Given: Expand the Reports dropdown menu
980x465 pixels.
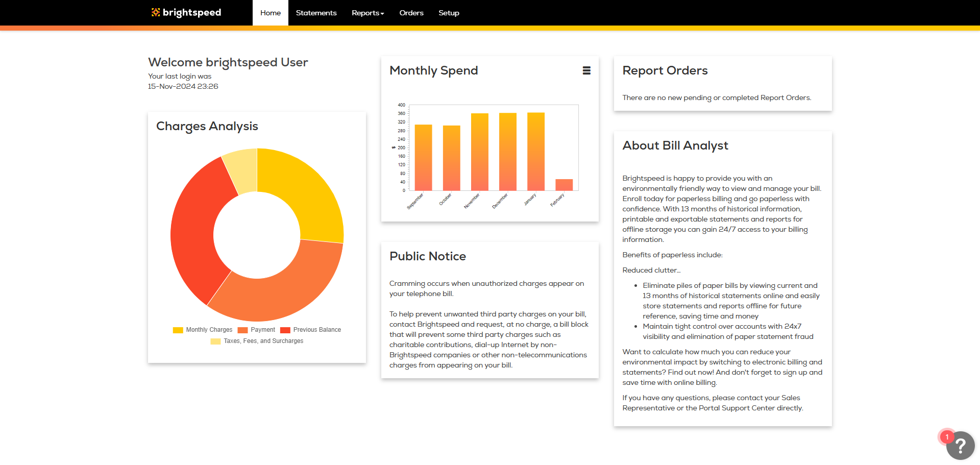Looking at the screenshot, I should coord(367,13).
